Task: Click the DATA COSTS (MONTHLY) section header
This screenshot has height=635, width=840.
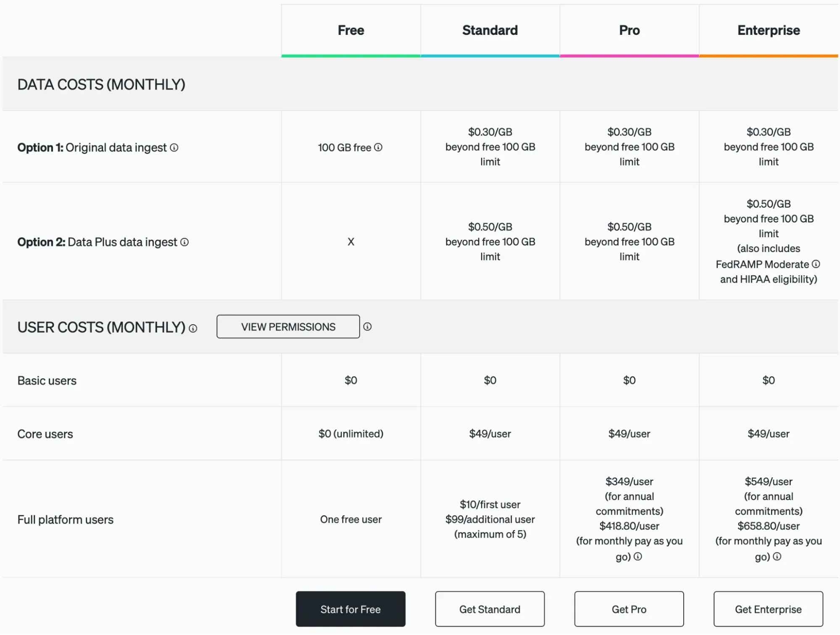Action: 101,84
